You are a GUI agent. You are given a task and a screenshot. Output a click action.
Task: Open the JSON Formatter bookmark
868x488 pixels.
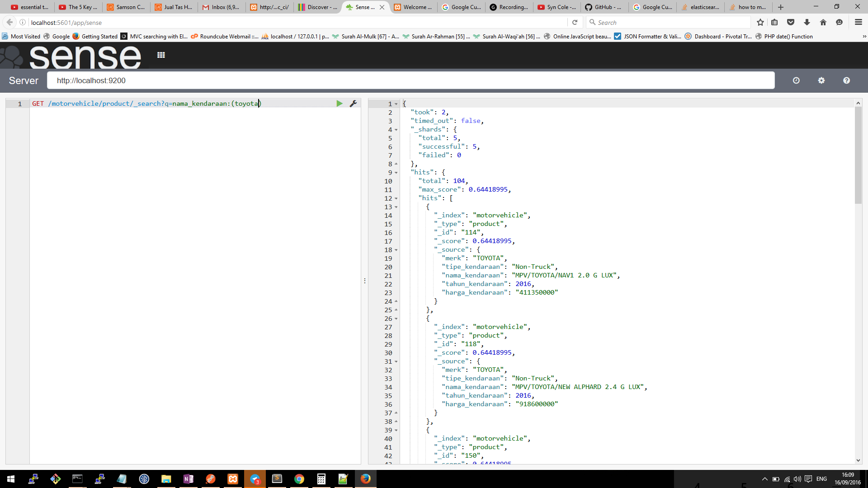647,36
